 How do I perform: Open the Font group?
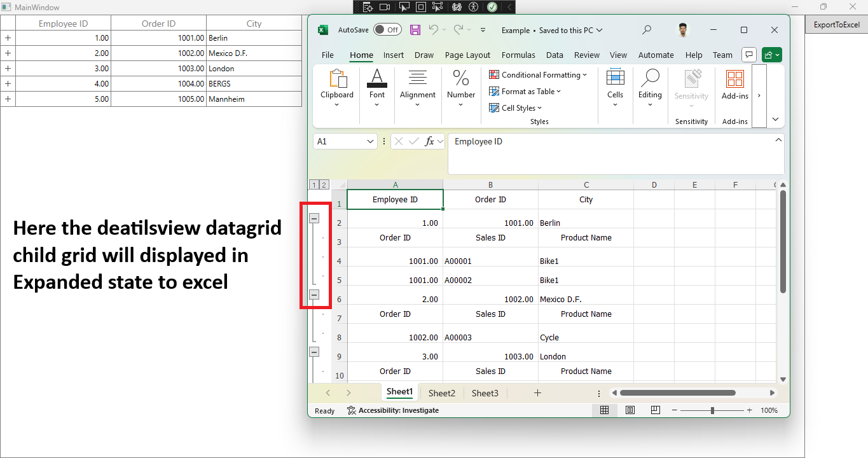tap(377, 88)
